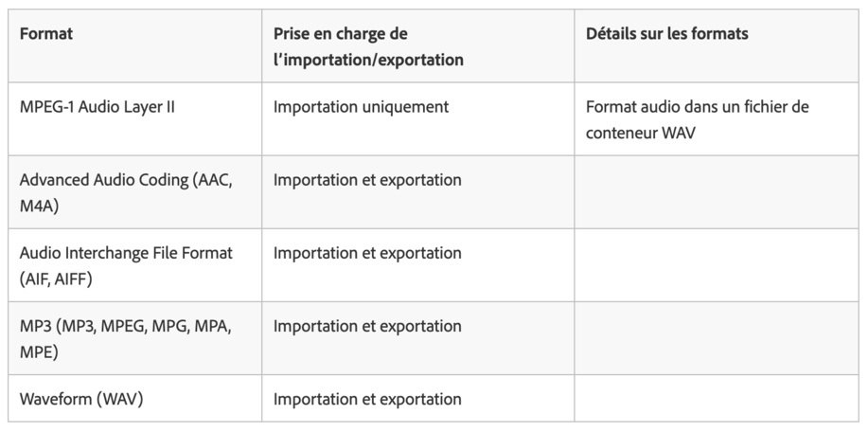Select the Waveform (WAV) cell
Viewport: 868px width, 432px height.
80,399
